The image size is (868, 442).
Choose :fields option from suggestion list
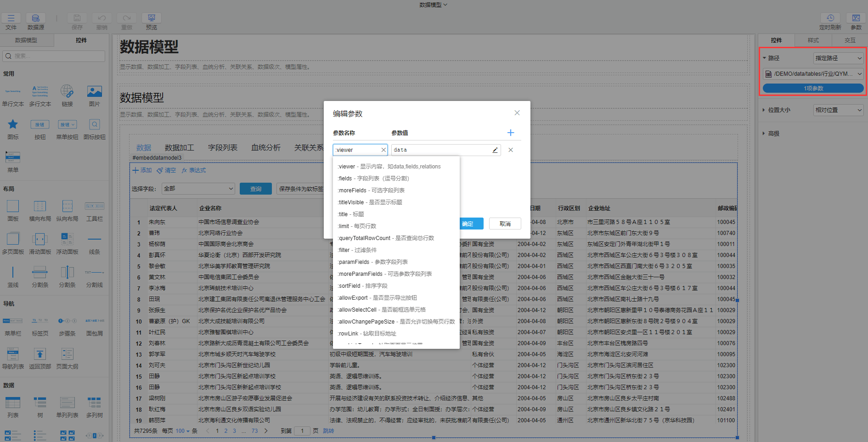(373, 179)
